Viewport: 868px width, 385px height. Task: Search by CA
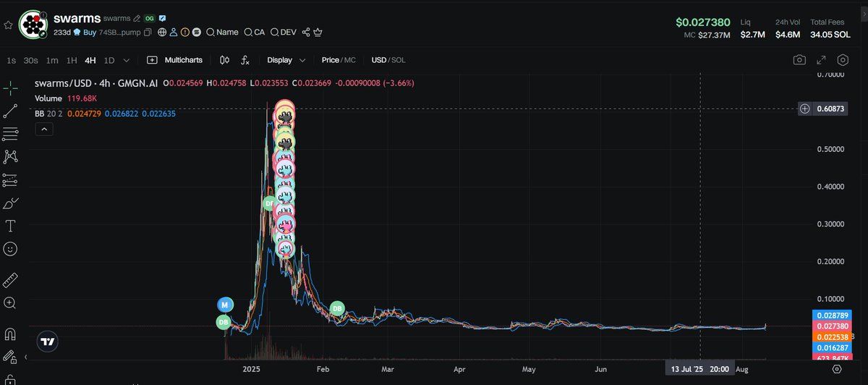[255, 33]
